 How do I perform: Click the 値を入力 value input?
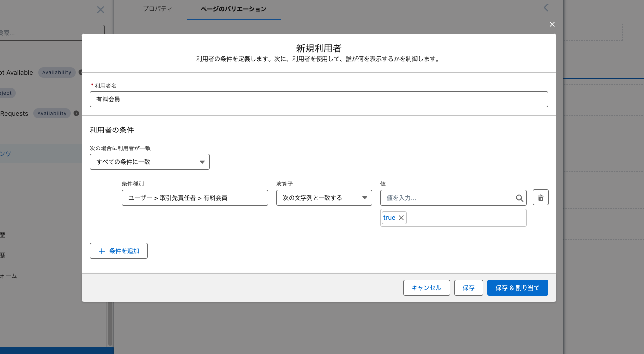(447, 198)
